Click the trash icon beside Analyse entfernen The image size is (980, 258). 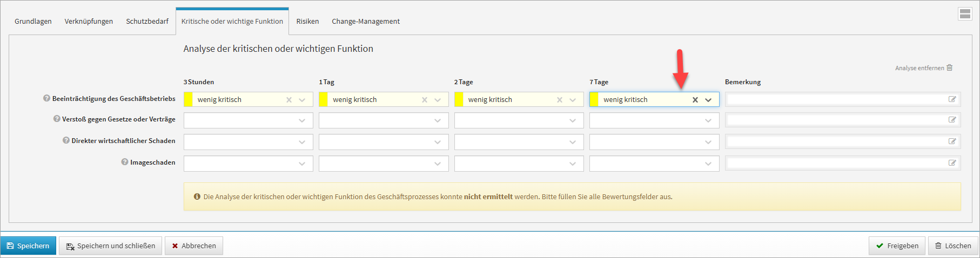tap(950, 67)
